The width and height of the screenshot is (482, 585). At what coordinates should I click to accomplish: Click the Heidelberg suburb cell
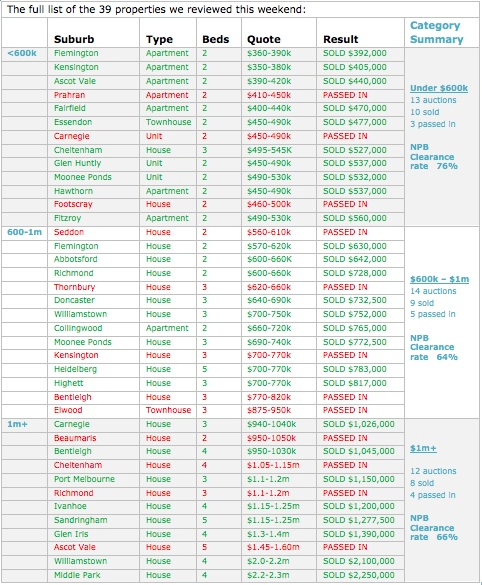[75, 369]
